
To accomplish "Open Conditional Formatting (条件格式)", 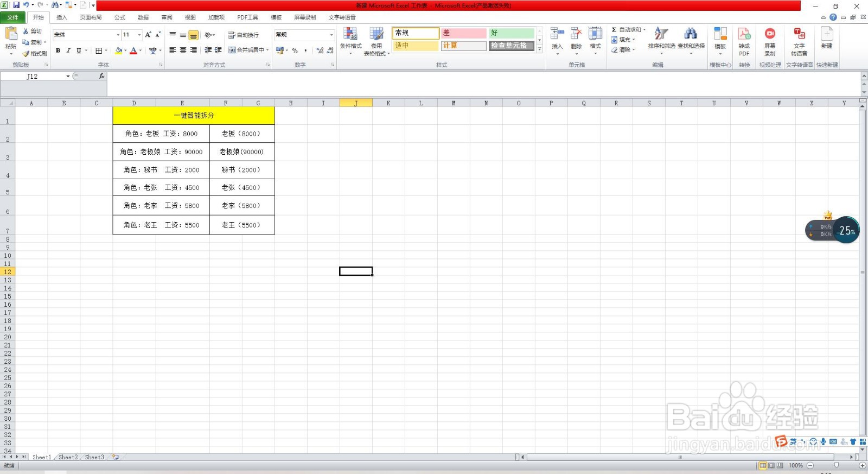I will pos(350,41).
